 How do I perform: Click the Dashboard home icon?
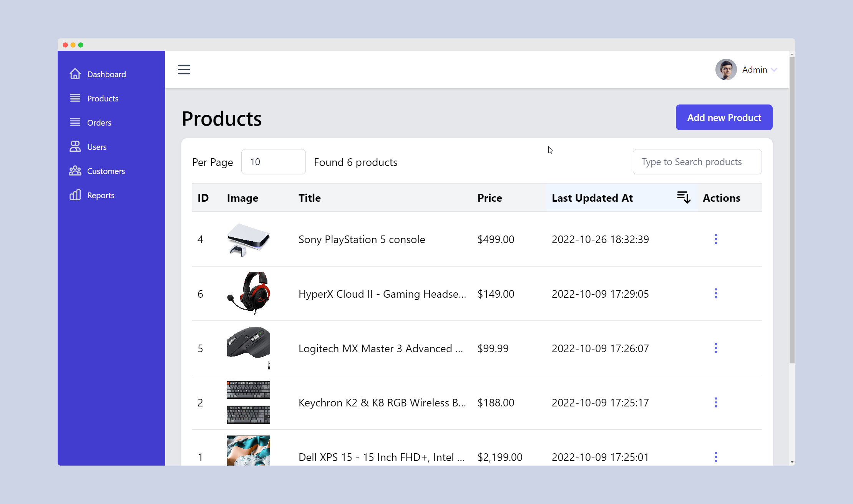75,74
